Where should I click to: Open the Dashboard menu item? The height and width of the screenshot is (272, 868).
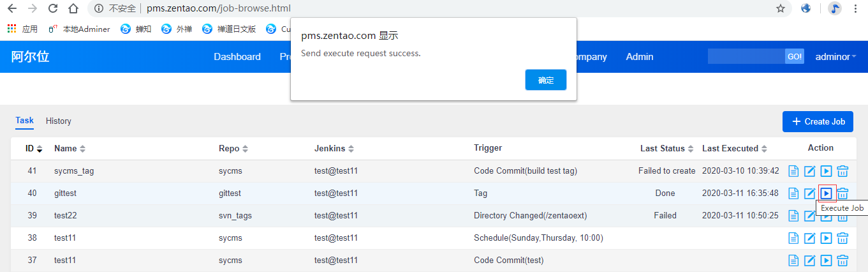(237, 57)
